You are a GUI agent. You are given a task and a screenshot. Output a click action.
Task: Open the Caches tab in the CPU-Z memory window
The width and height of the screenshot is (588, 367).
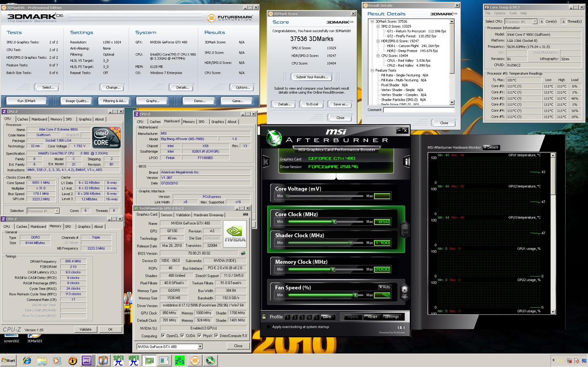[22, 227]
